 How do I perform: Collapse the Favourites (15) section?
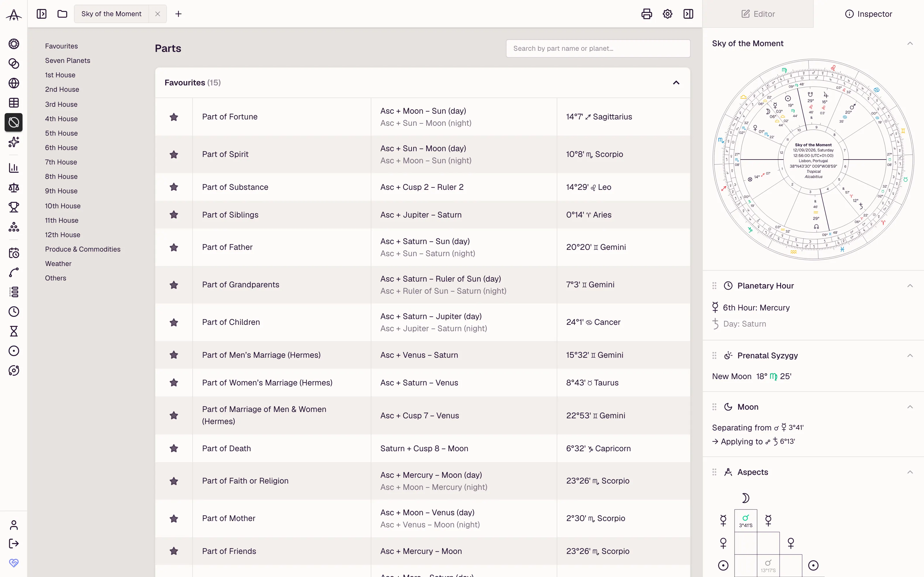click(676, 83)
